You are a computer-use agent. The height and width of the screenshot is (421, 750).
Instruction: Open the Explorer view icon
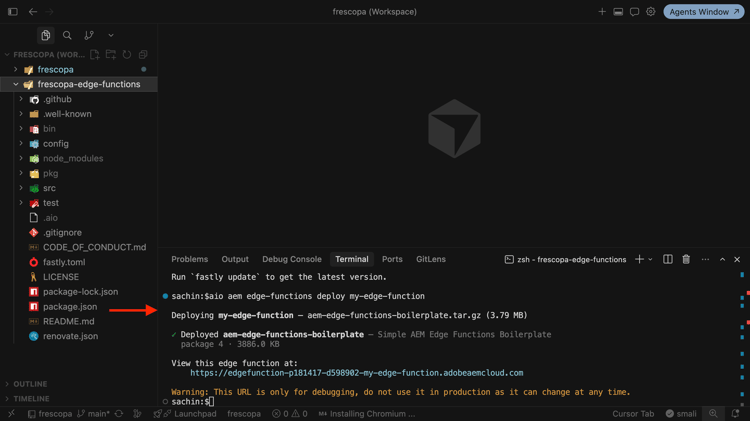pos(45,35)
